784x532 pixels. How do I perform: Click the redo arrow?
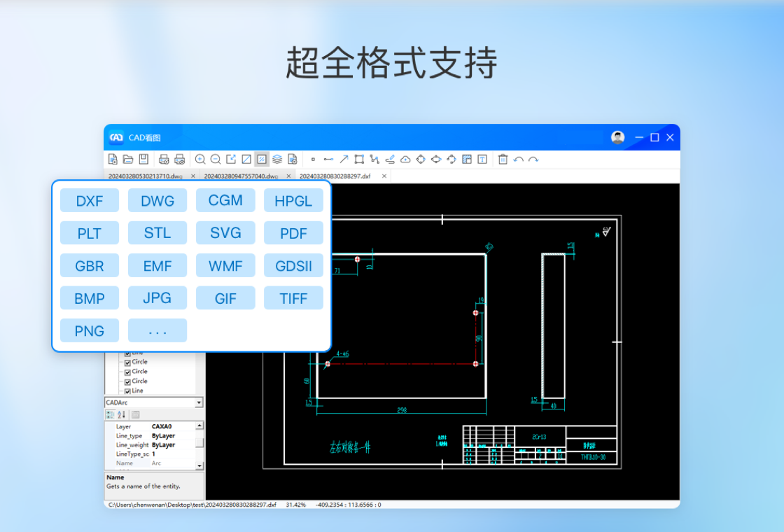click(x=533, y=160)
